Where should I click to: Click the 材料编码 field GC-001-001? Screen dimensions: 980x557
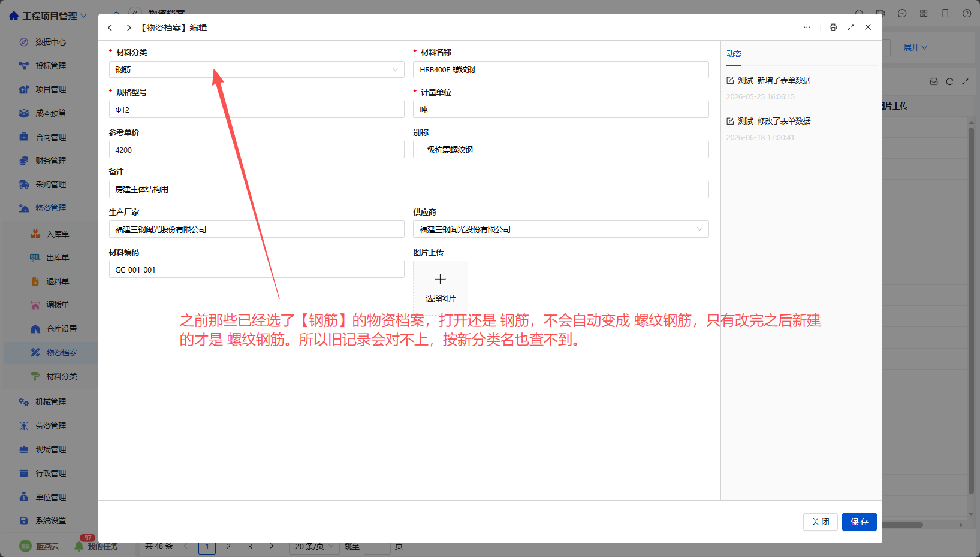tap(257, 270)
